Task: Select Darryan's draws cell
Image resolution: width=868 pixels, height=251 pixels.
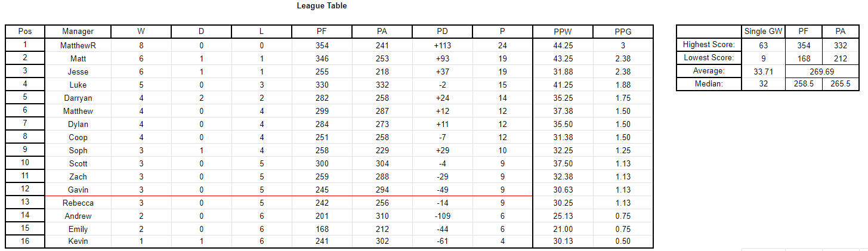Action: (x=201, y=98)
